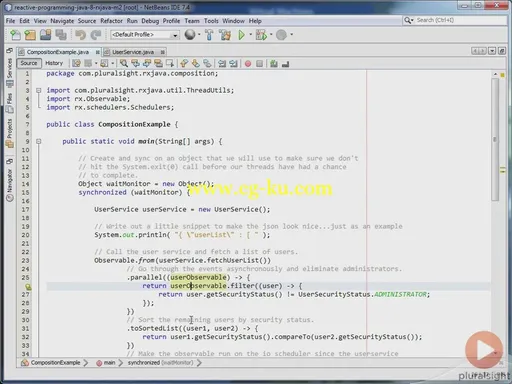Toggle Rectangular Selection mode
512x384 pixels.
coord(170,63)
